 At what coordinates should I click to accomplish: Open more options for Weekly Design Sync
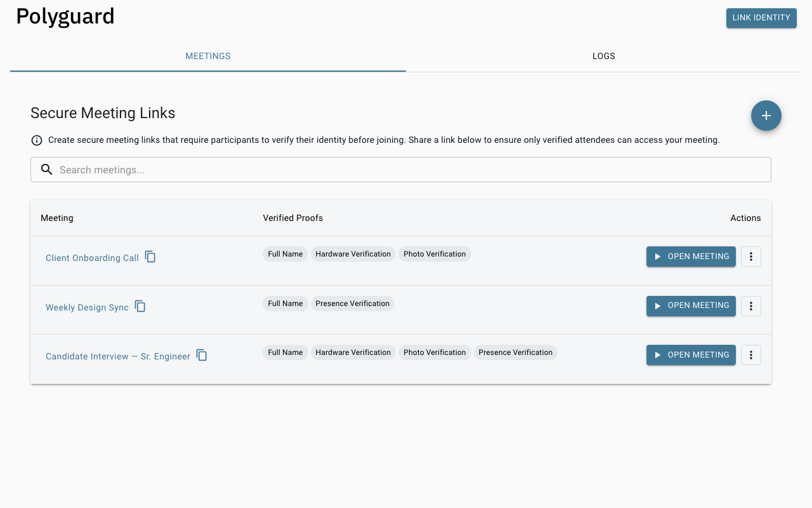[750, 306]
